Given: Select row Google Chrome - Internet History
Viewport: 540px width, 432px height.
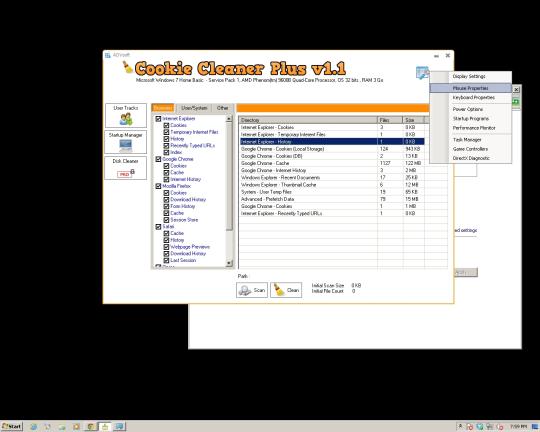Looking at the screenshot, I should click(x=332, y=170).
